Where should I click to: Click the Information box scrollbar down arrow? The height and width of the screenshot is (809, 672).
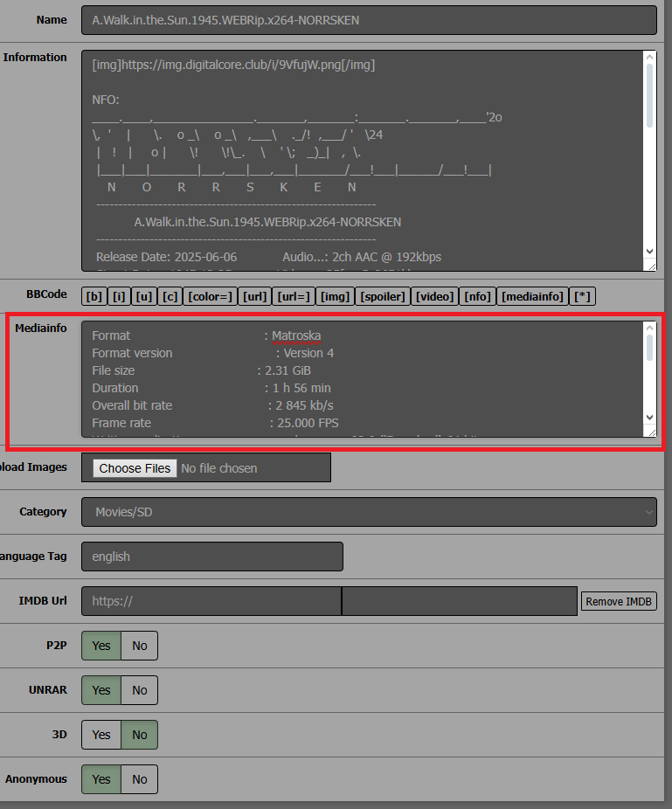click(x=649, y=252)
